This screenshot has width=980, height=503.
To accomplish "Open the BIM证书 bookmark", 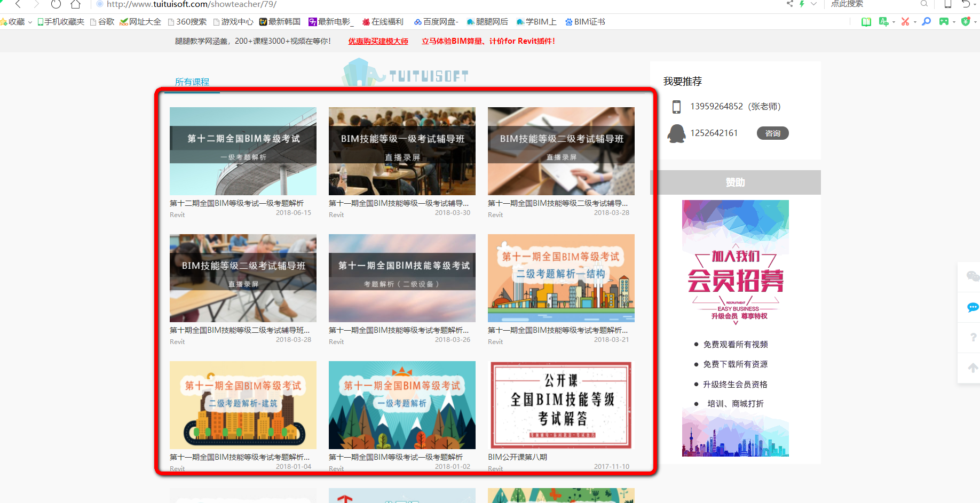I will tap(585, 22).
